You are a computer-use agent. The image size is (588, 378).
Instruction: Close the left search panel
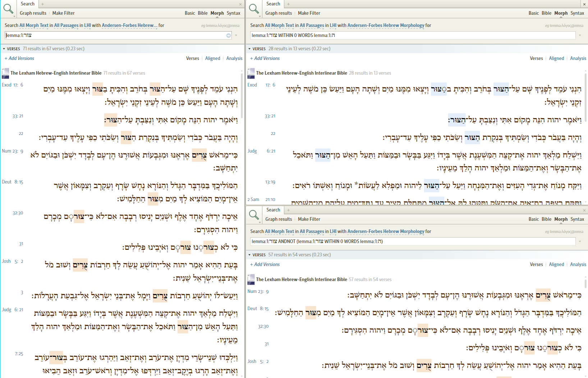tap(240, 4)
